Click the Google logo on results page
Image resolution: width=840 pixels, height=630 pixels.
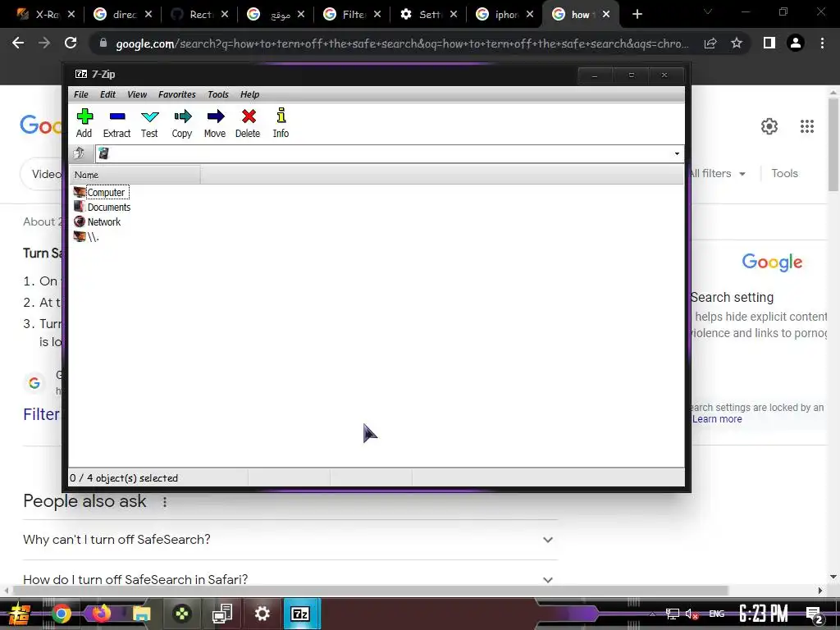(41, 126)
